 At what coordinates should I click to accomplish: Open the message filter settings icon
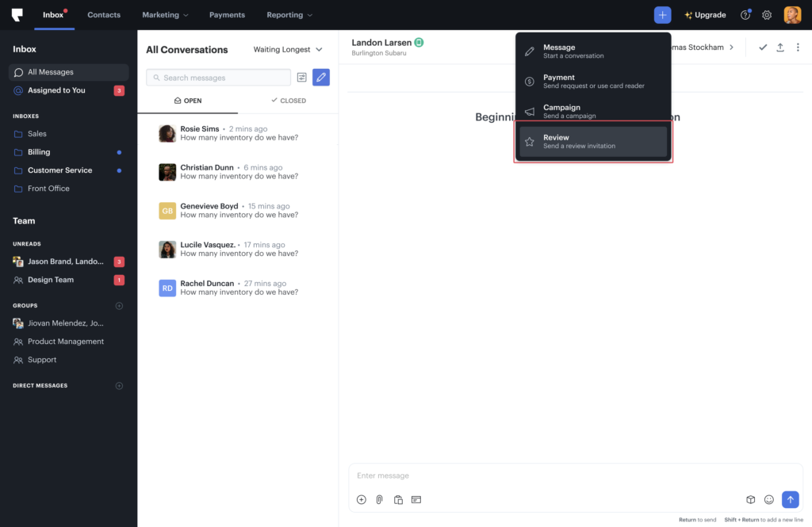301,78
